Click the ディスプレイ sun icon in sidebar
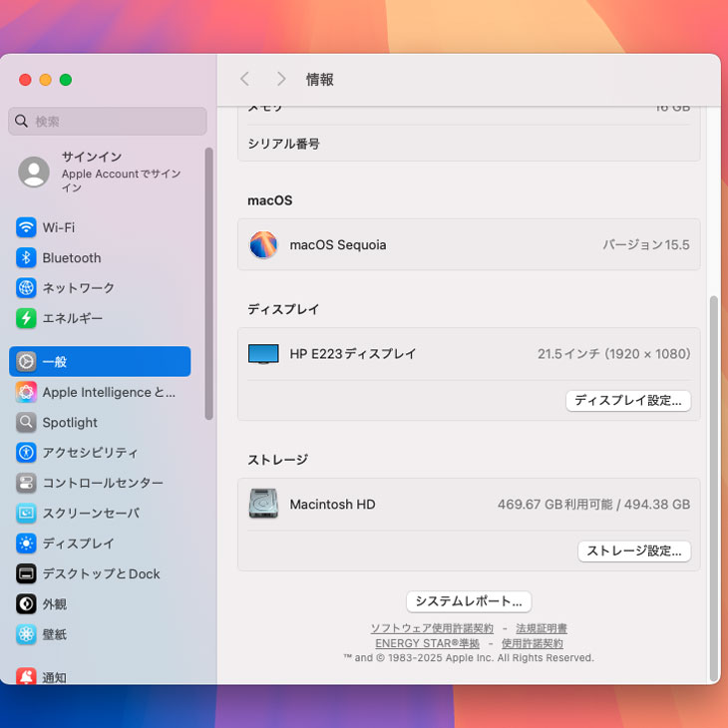Image resolution: width=728 pixels, height=728 pixels. pos(26,544)
